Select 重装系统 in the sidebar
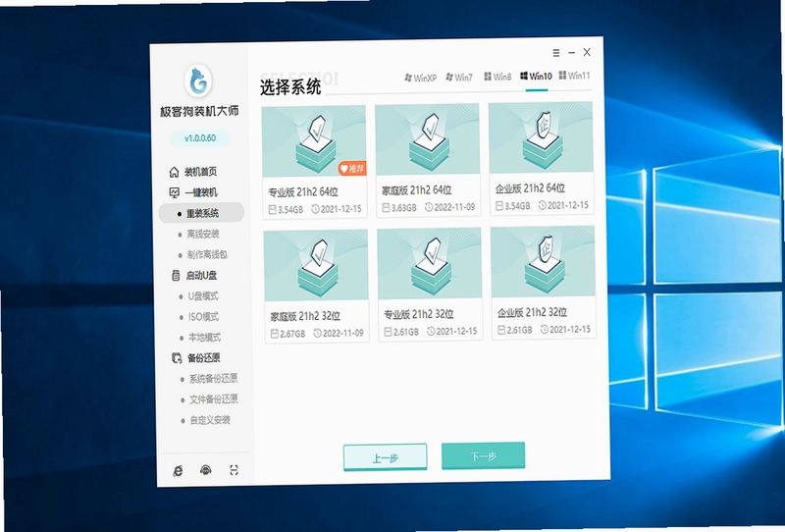The height and width of the screenshot is (532, 785). click(201, 213)
